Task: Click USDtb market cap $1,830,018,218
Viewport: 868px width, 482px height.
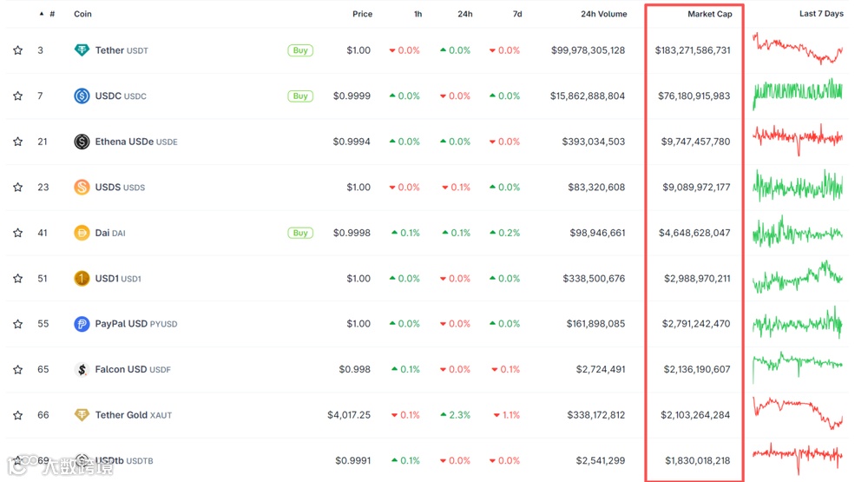Action: [x=698, y=460]
